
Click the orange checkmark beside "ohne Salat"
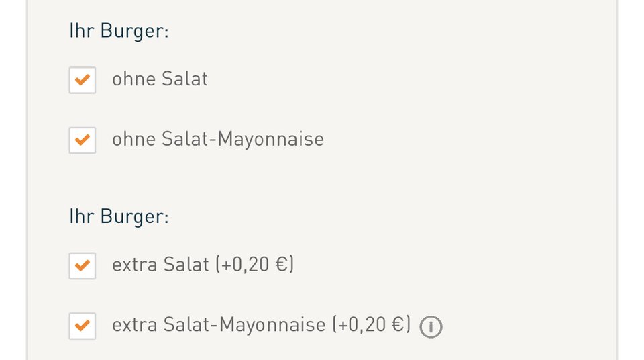pyautogui.click(x=82, y=80)
